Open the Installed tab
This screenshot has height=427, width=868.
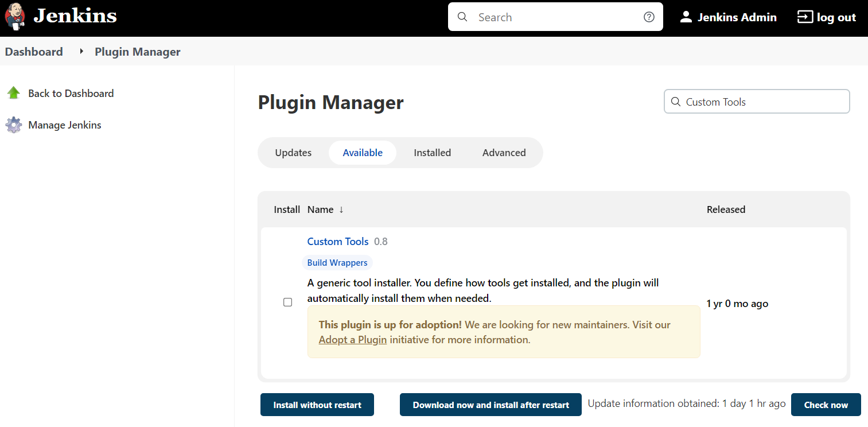433,153
